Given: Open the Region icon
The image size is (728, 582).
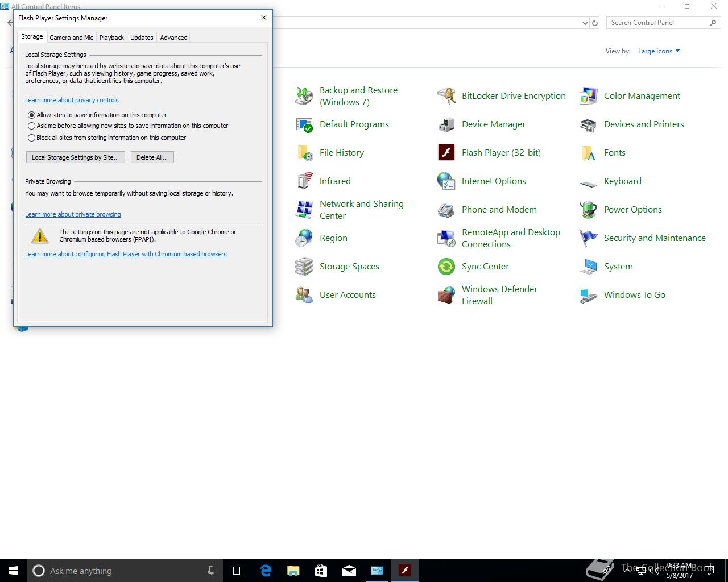Looking at the screenshot, I should 304,238.
